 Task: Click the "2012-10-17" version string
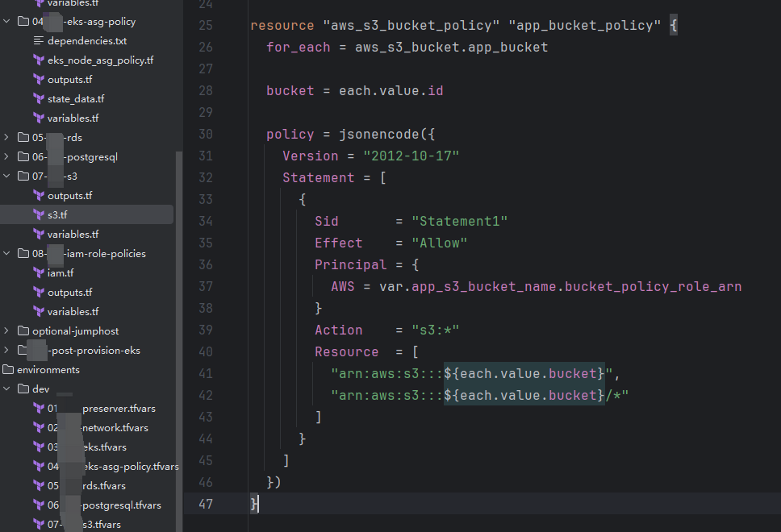411,156
